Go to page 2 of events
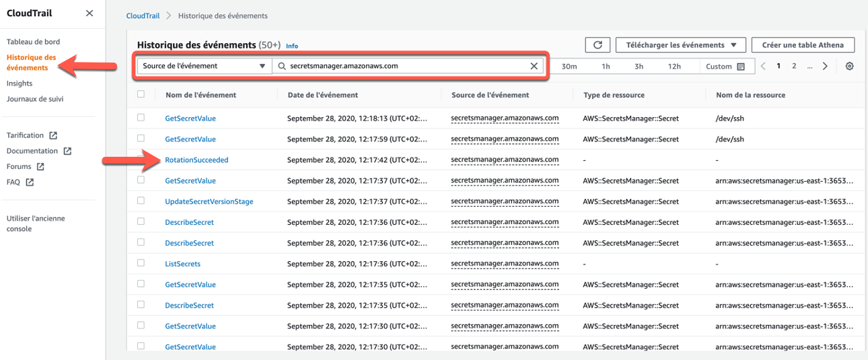This screenshot has width=868, height=360. tap(794, 66)
